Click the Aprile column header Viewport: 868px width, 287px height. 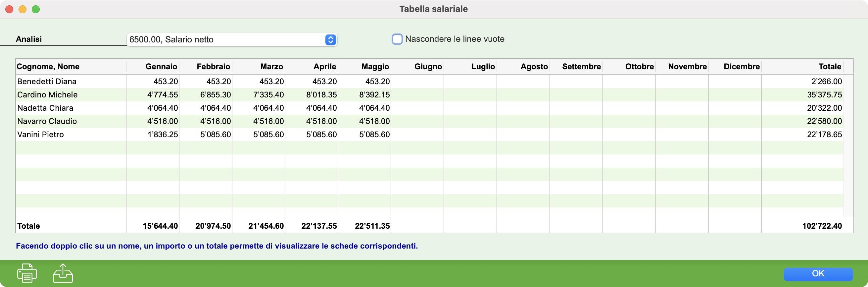click(311, 66)
